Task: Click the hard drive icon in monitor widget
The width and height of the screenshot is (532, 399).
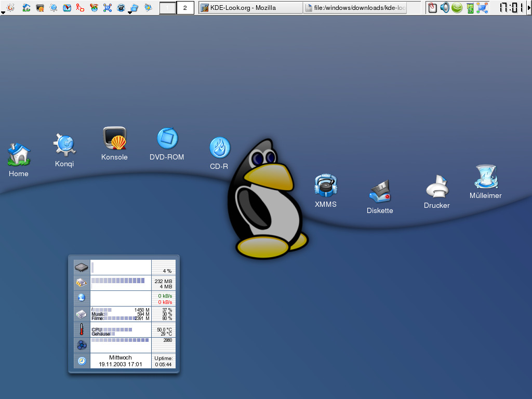Action: click(x=82, y=314)
